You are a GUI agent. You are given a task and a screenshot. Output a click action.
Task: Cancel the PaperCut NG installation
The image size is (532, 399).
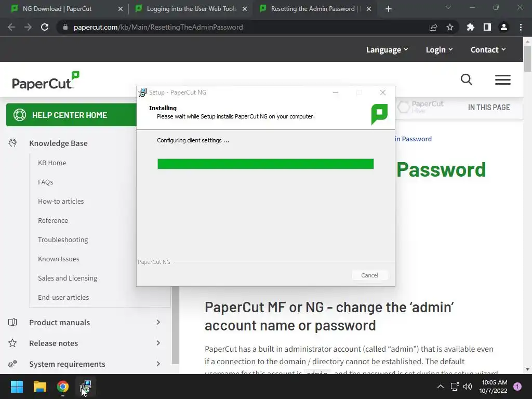[x=369, y=275]
